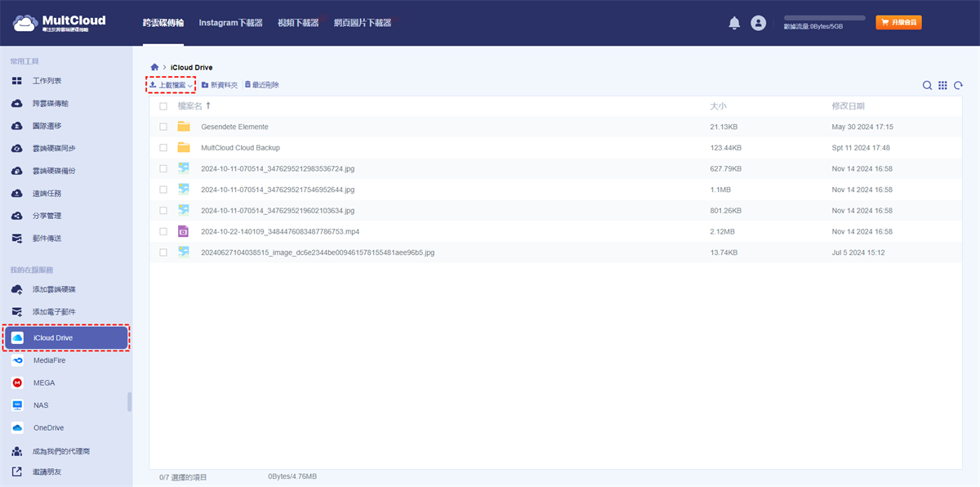Check the MultCloud Cloud Backup row checkbox
The image size is (980, 487).
(163, 148)
